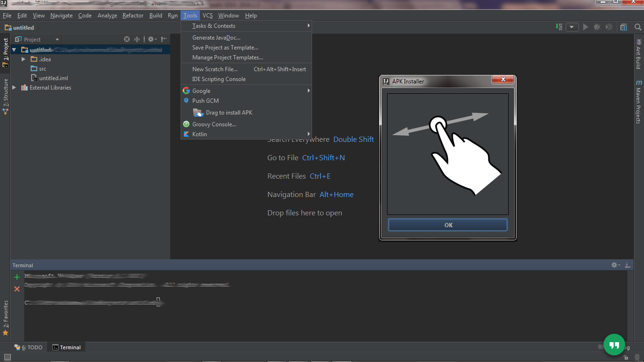Select the untitled.iml file

(50, 78)
